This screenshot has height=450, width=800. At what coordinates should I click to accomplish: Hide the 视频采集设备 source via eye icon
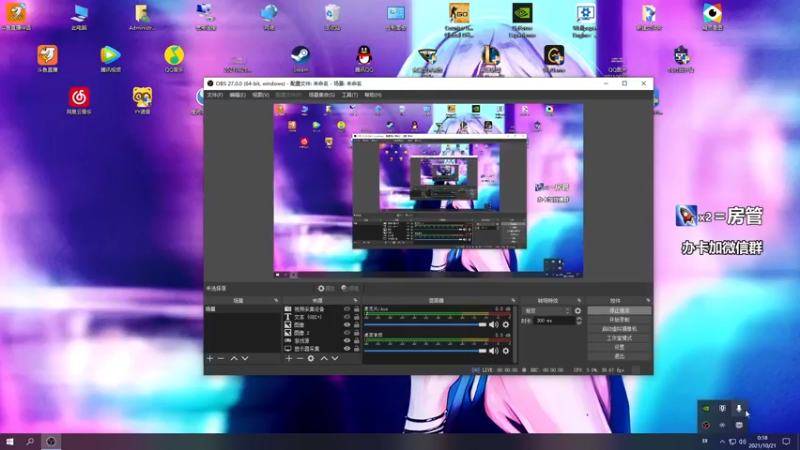[x=347, y=310]
